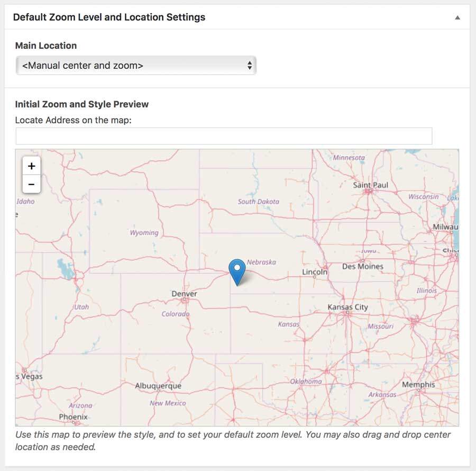Click the Wyoming state label
Image resolution: width=476 pixels, height=471 pixels.
click(x=144, y=232)
